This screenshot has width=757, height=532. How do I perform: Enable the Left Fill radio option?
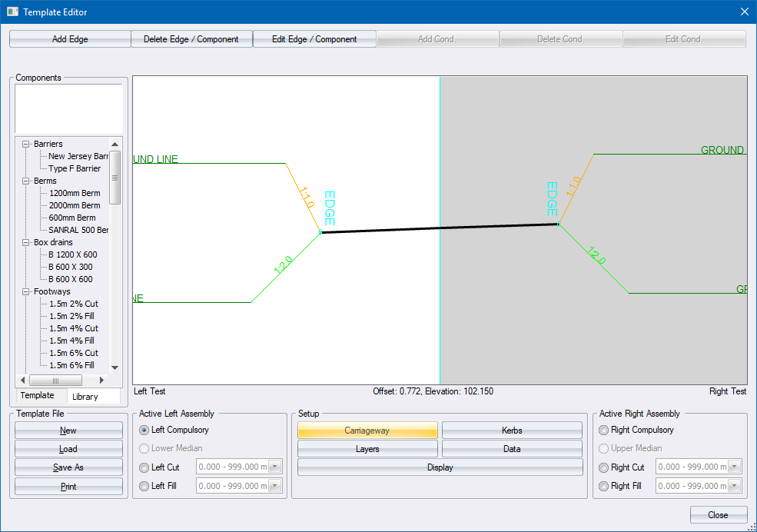click(x=144, y=486)
